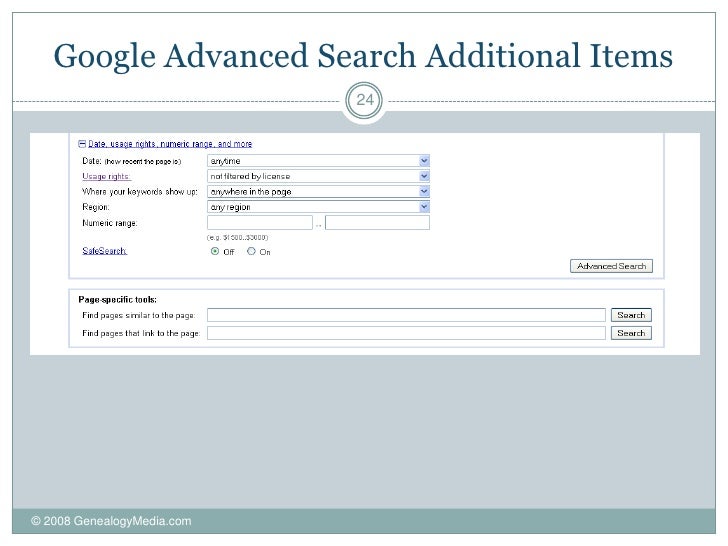The width and height of the screenshot is (728, 546).
Task: Click the 'Where your keywords show up:' label
Action: coord(140,192)
